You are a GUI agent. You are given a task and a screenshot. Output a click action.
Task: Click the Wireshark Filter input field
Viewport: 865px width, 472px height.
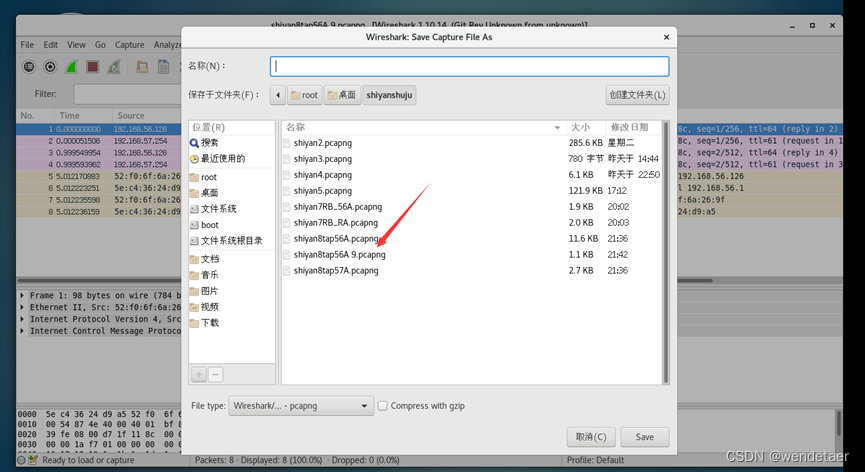128,94
